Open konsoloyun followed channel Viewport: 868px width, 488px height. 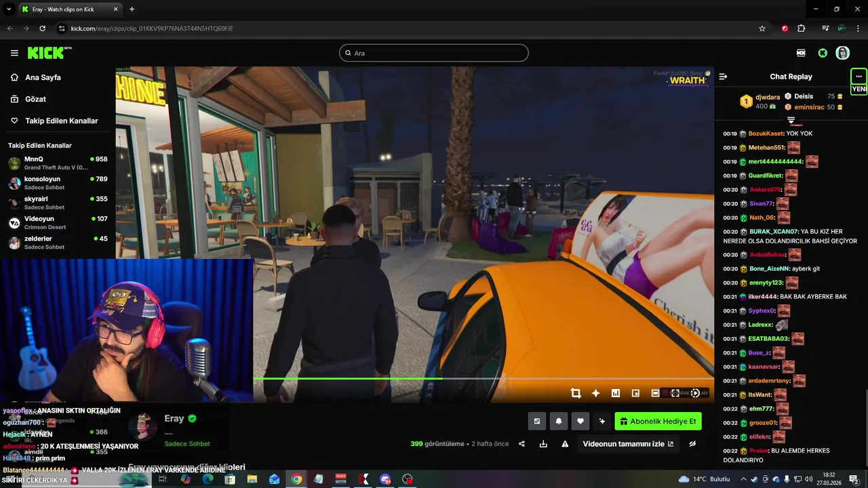click(x=58, y=183)
